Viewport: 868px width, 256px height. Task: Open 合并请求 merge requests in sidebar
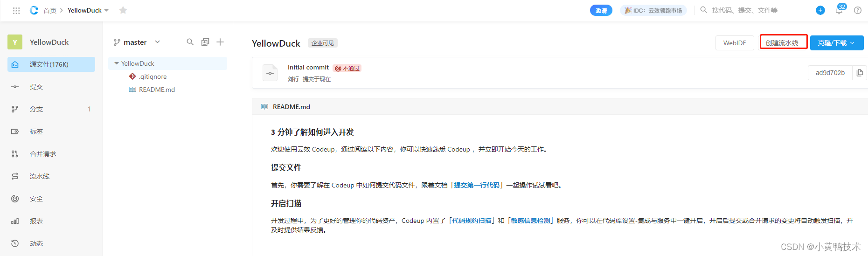tap(51, 154)
